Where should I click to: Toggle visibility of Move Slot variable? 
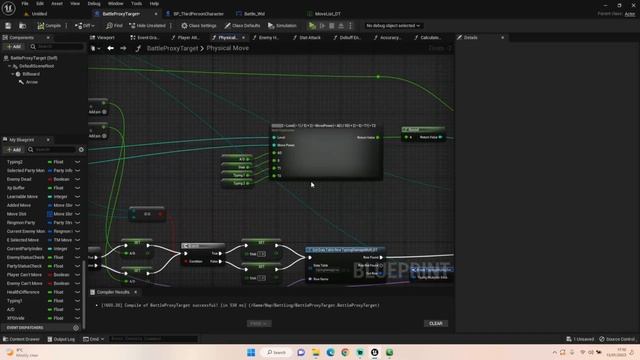77,214
